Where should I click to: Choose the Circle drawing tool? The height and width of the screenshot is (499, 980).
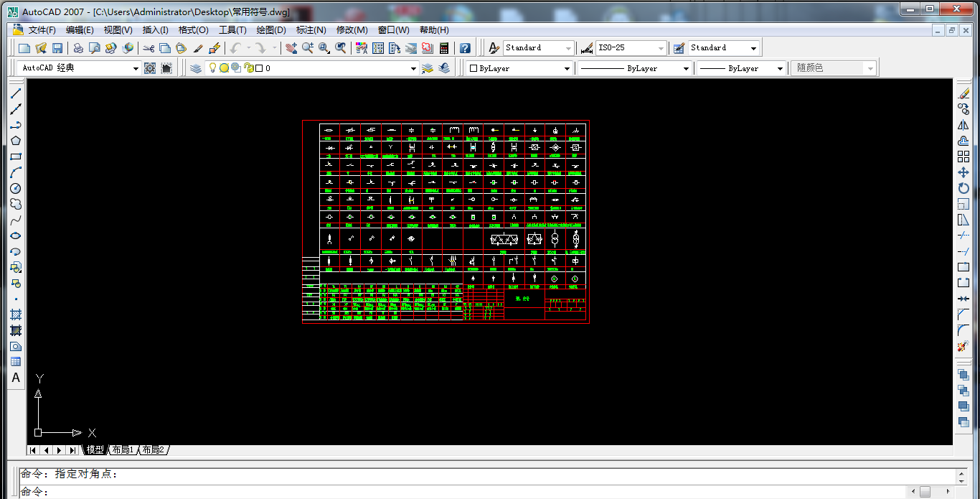click(16, 188)
